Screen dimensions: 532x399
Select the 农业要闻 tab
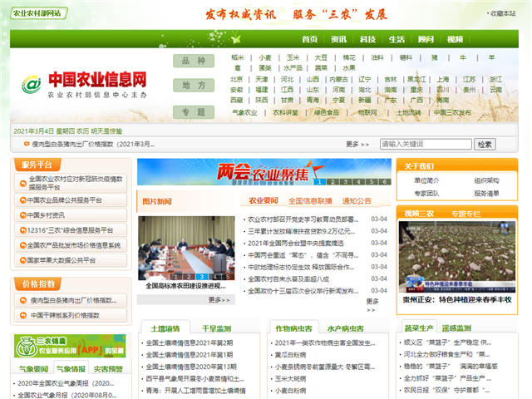coord(264,201)
